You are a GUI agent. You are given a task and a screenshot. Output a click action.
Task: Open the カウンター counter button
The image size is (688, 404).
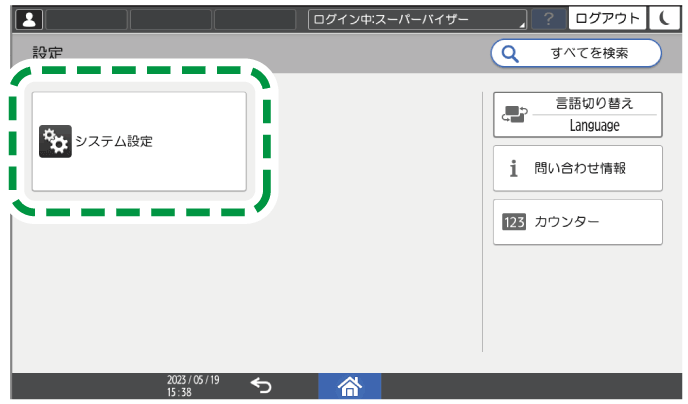(577, 222)
